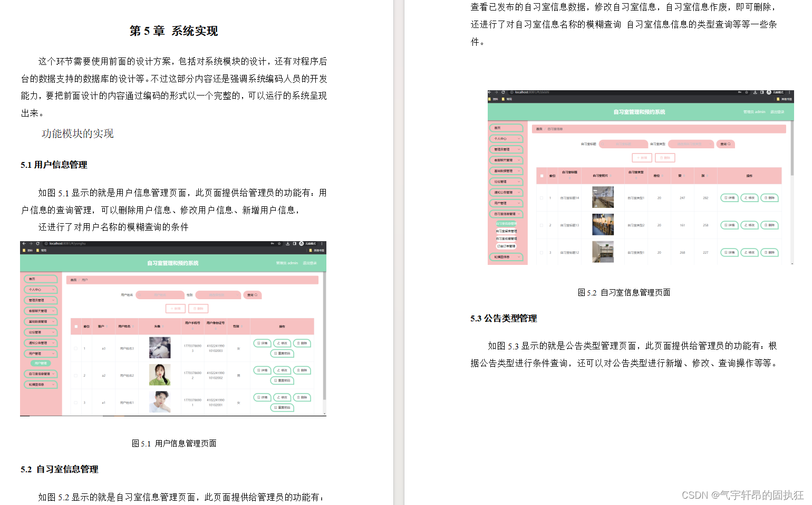
Task: Click heading '5.3 公告类型管理'
Action: pyautogui.click(x=504, y=318)
